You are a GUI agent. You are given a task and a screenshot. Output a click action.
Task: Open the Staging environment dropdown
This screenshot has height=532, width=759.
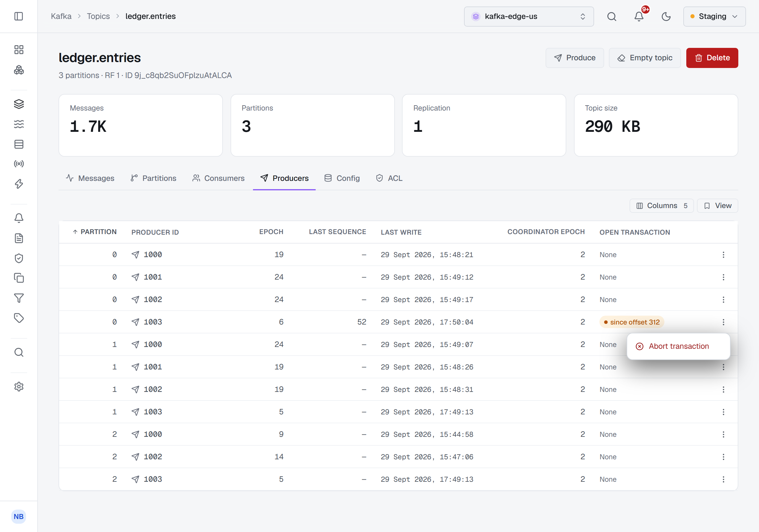(714, 17)
